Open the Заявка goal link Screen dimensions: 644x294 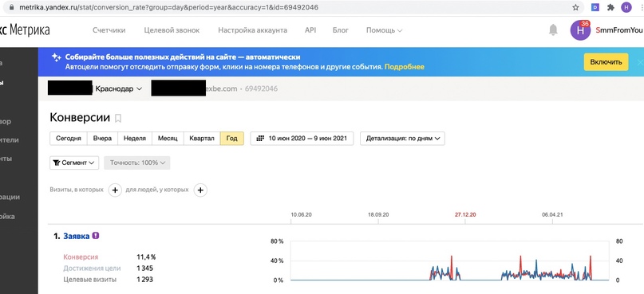pos(77,236)
